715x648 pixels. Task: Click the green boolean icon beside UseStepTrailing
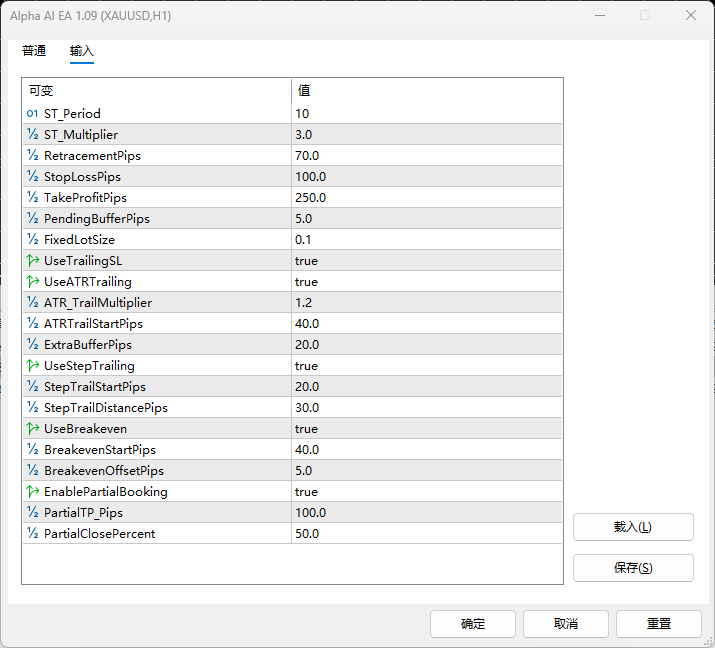(x=32, y=365)
